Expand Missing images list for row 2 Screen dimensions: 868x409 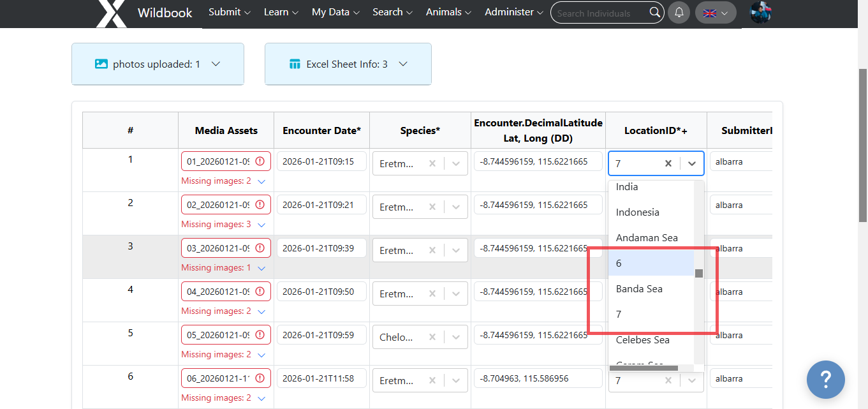pos(261,225)
